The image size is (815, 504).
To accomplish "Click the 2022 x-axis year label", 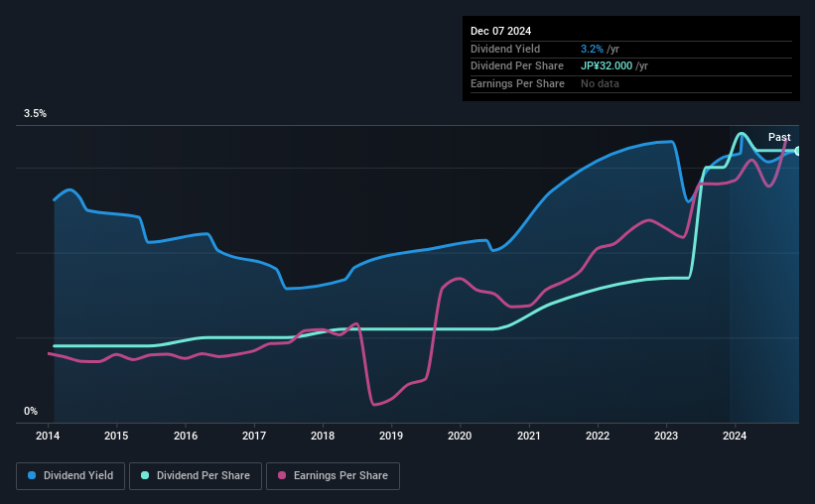I will [x=598, y=436].
